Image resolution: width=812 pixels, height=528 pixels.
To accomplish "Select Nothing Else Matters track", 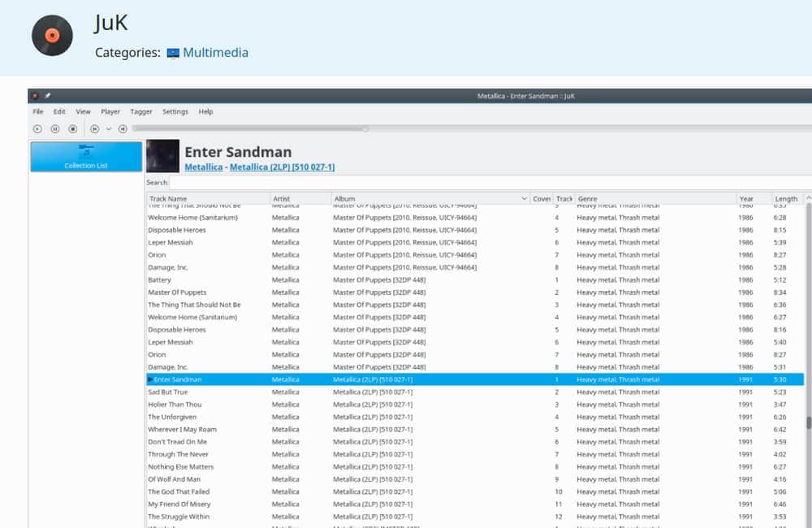I will coord(475,467).
